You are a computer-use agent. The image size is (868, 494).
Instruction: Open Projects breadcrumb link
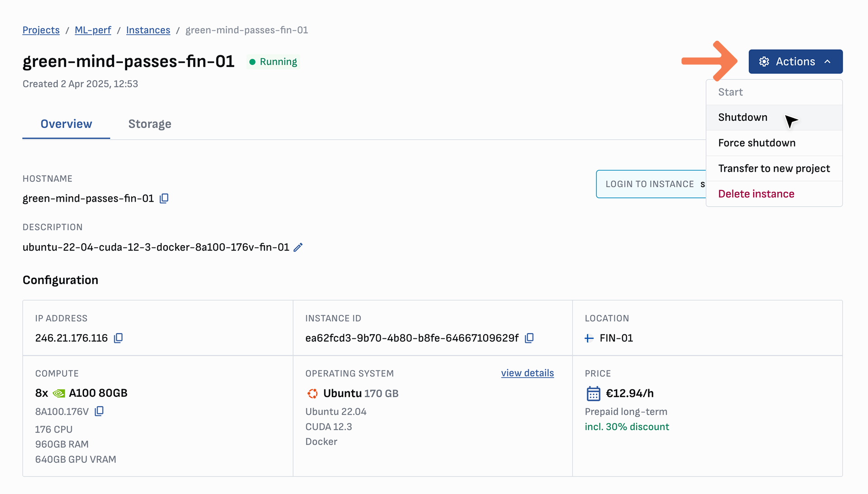tap(41, 30)
